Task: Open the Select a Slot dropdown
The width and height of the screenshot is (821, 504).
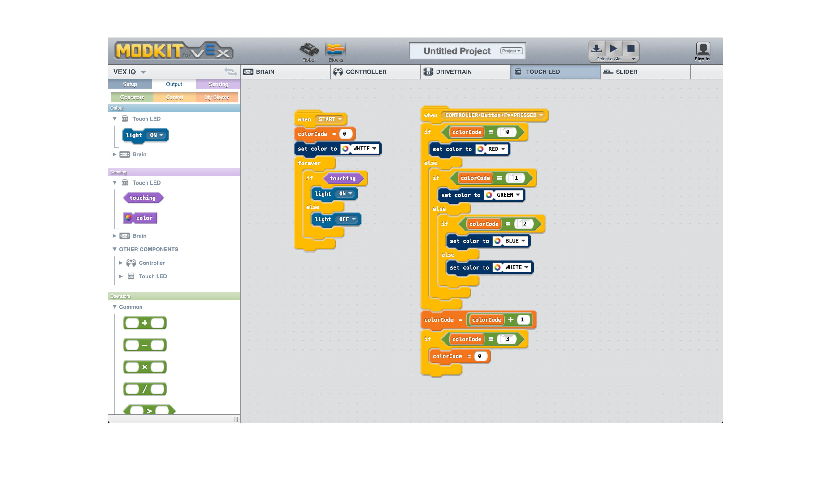Action: 613,59
